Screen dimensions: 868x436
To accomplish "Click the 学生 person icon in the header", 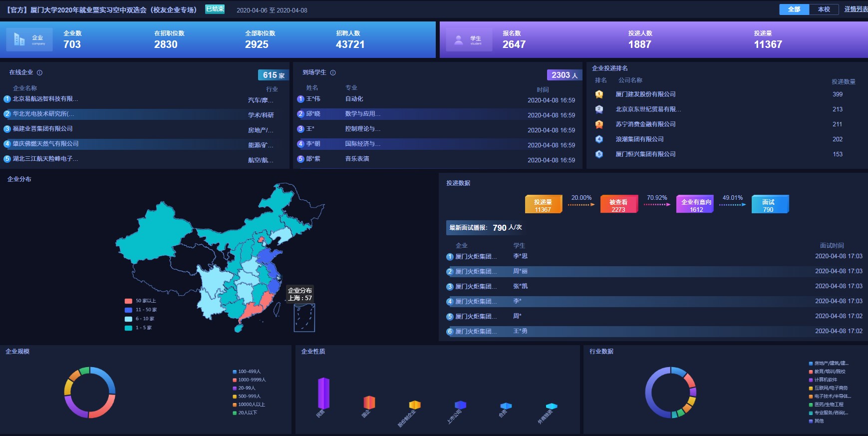I will (458, 40).
